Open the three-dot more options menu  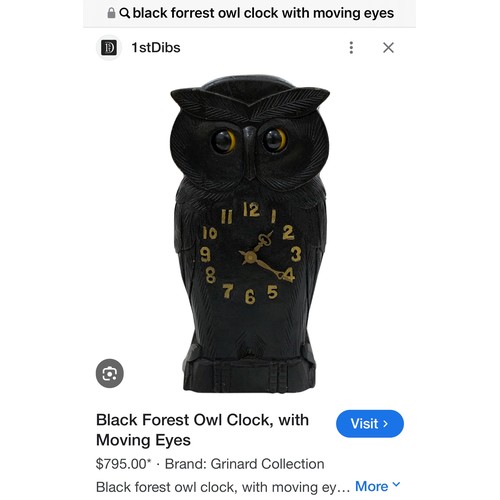tap(351, 48)
